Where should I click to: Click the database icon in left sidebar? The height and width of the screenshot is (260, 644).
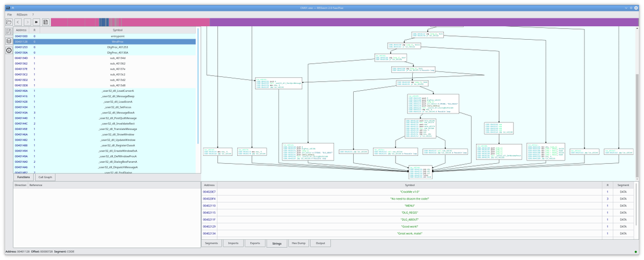coord(9,41)
